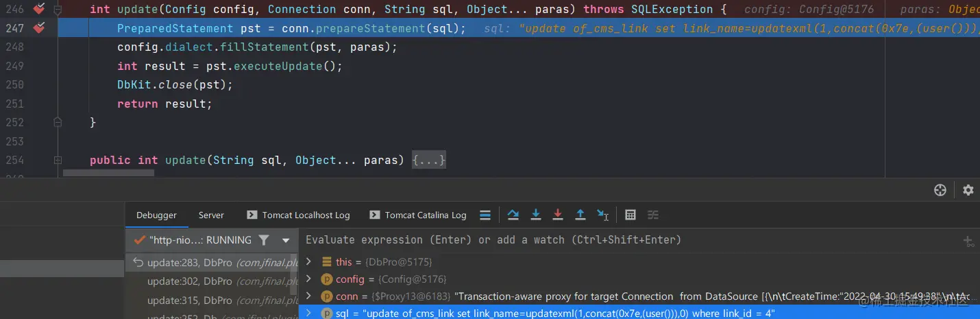
Task: Click the orange parameter icon beside sql
Action: point(327,314)
